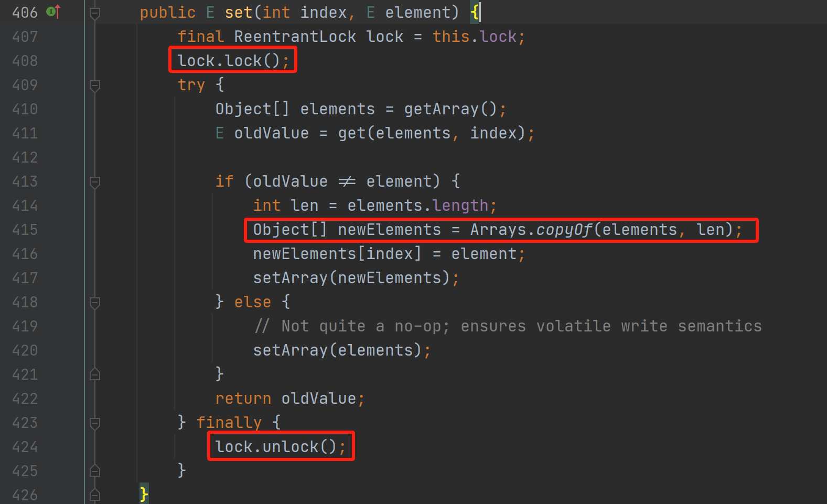Click the fold end marker at line 421

point(95,374)
